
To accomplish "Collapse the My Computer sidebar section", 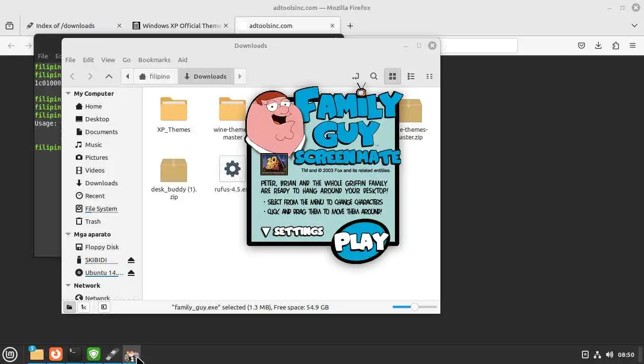I will coord(68,94).
